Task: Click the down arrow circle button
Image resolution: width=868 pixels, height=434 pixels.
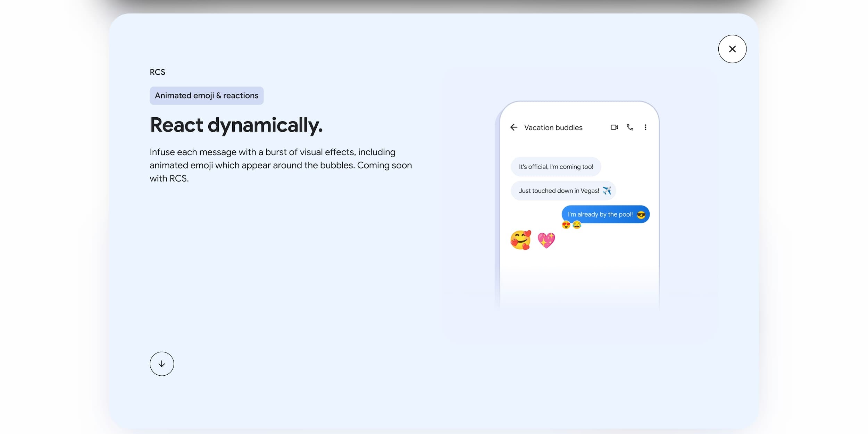Action: [162, 364]
